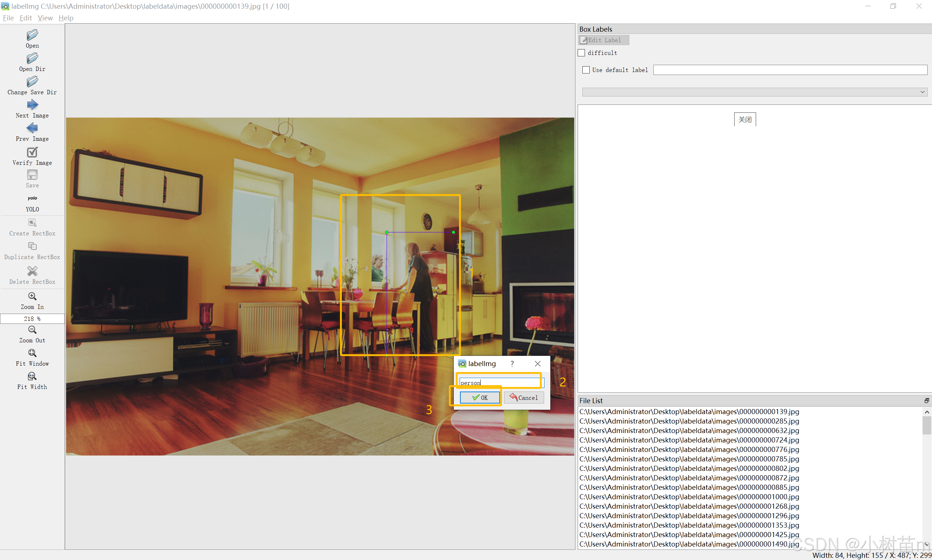Enable the difficult checkbox
Viewport: 932px width, 560px height.
tap(582, 53)
